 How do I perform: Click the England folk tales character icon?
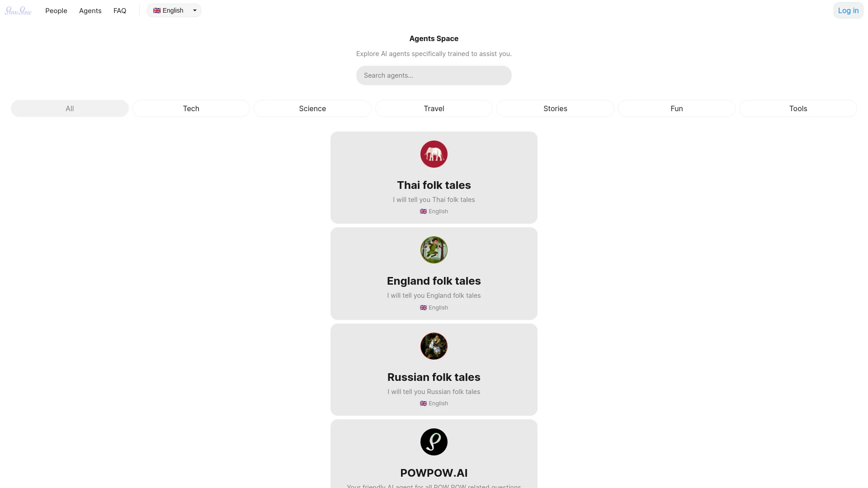[x=434, y=250]
